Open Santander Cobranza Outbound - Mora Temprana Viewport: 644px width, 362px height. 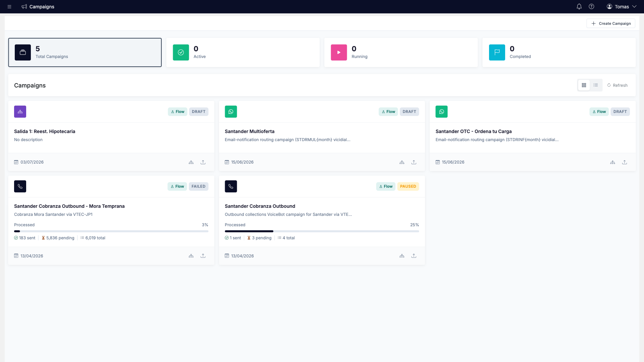(69, 206)
